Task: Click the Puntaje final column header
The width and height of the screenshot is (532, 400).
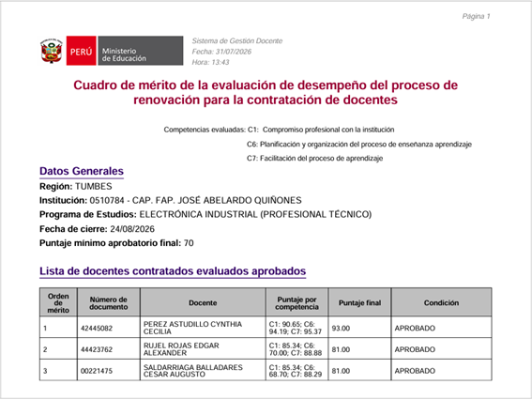Action: [x=359, y=302]
